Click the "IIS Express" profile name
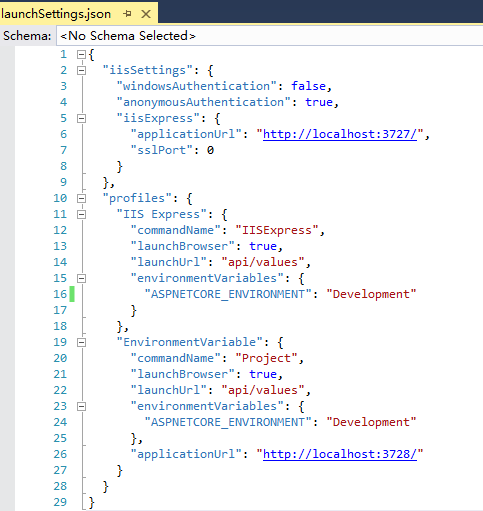Screen dimensions: 483x511 (x=162, y=214)
